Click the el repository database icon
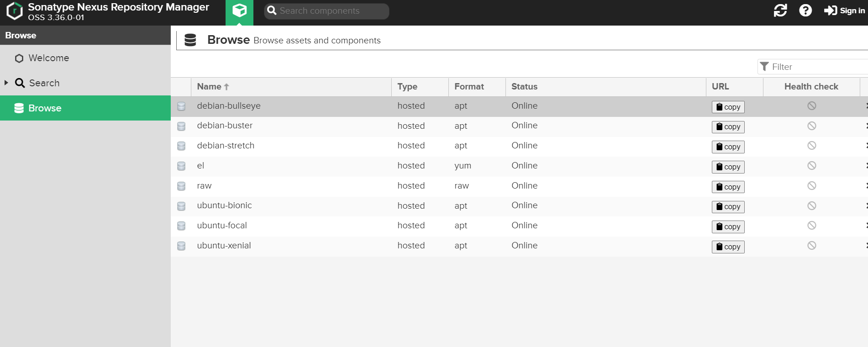Viewport: 868px width, 347px height. pos(181,166)
